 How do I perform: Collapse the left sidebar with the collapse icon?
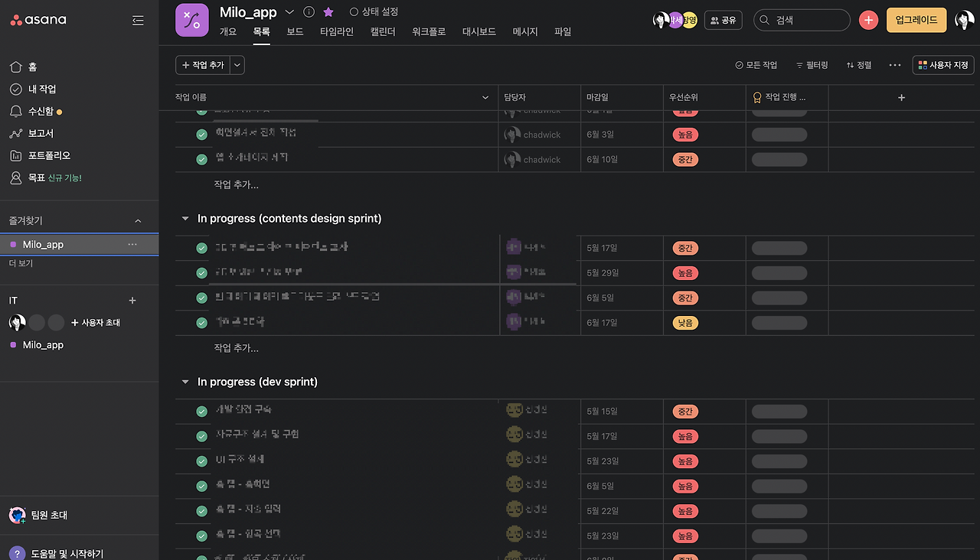pos(138,20)
